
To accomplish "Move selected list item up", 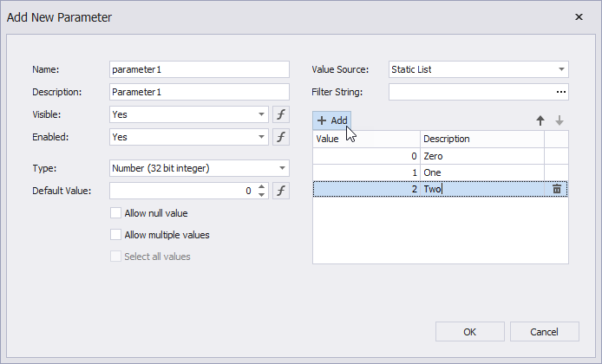I will pyautogui.click(x=540, y=120).
